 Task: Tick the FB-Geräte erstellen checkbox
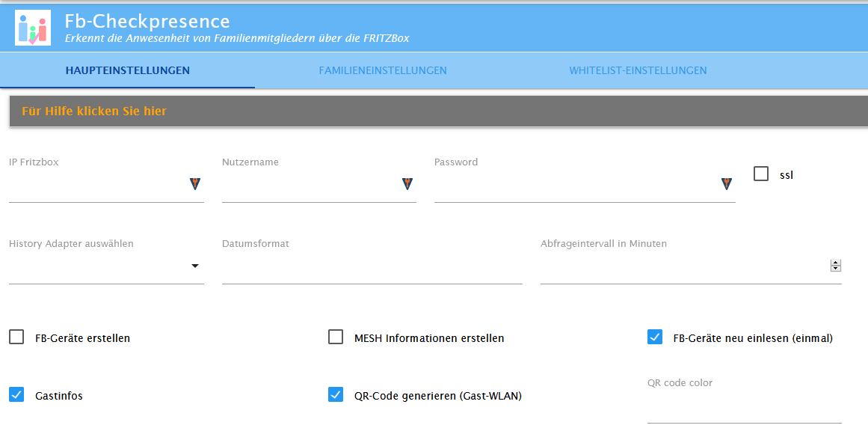pyautogui.click(x=16, y=337)
